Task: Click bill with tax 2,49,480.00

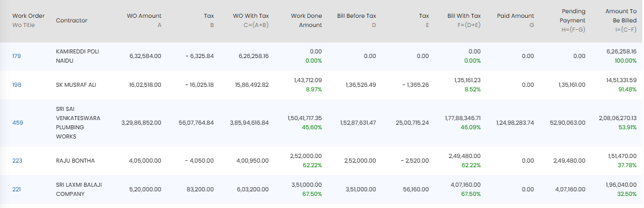Action: pos(465,156)
